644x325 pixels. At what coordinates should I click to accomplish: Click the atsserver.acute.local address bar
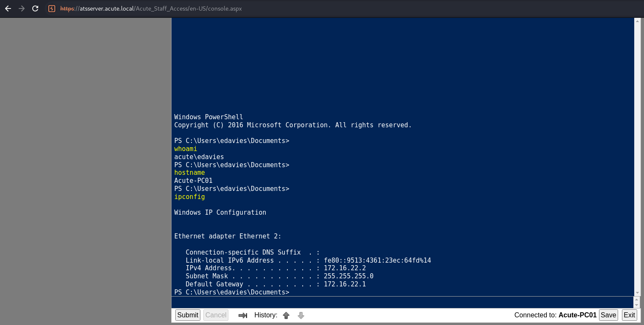pos(151,8)
